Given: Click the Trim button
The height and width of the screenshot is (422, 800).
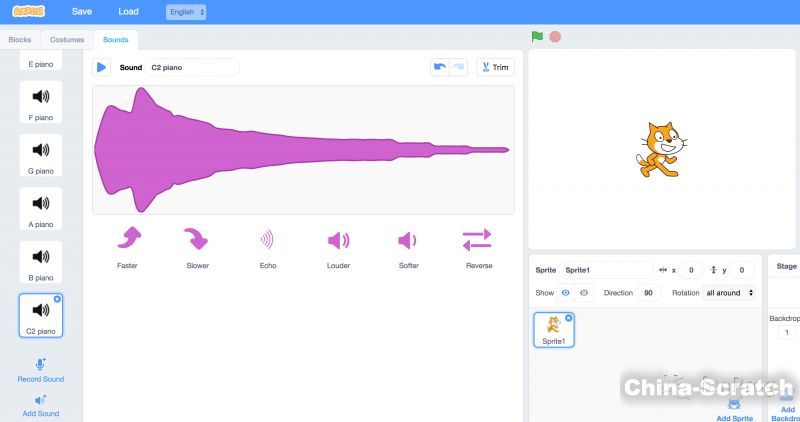Looking at the screenshot, I should [x=495, y=67].
